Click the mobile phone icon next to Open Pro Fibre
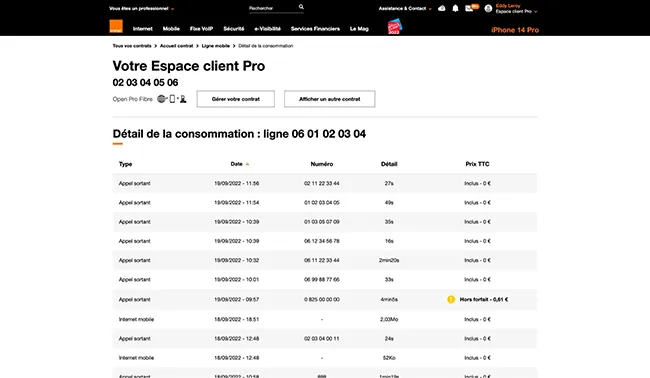650x378 pixels. (x=172, y=99)
